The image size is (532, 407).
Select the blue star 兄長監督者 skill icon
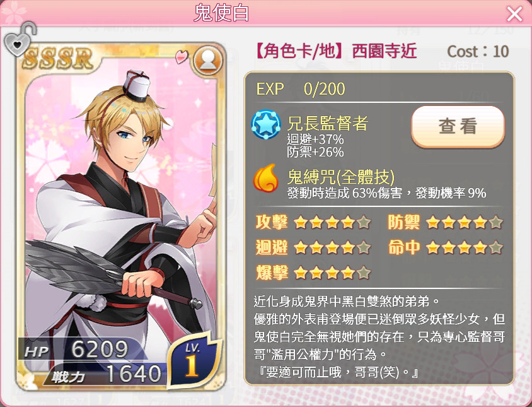pyautogui.click(x=265, y=124)
